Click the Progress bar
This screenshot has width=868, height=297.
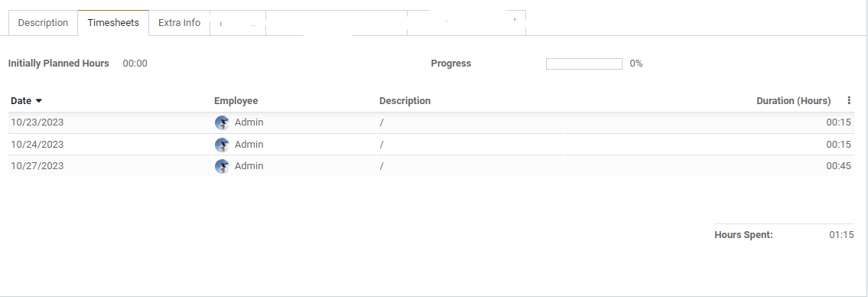[584, 64]
